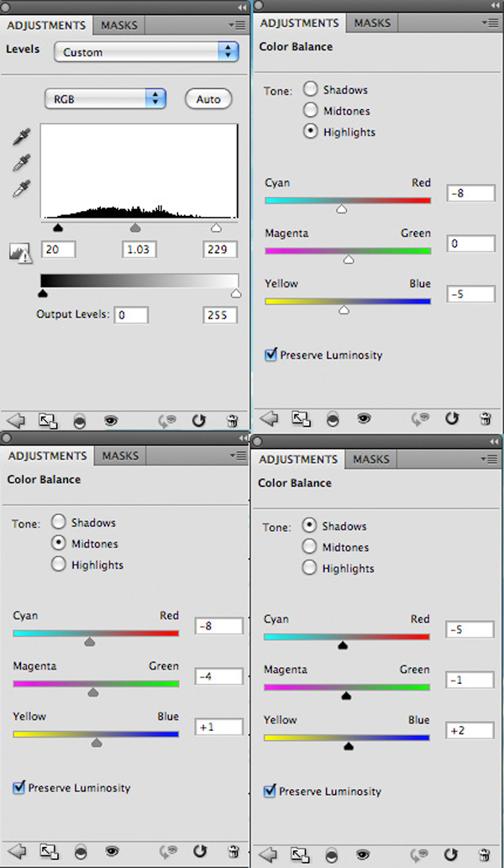The image size is (504, 868).
Task: Open the Levels preset dropdown showing Custom
Action: tap(147, 52)
